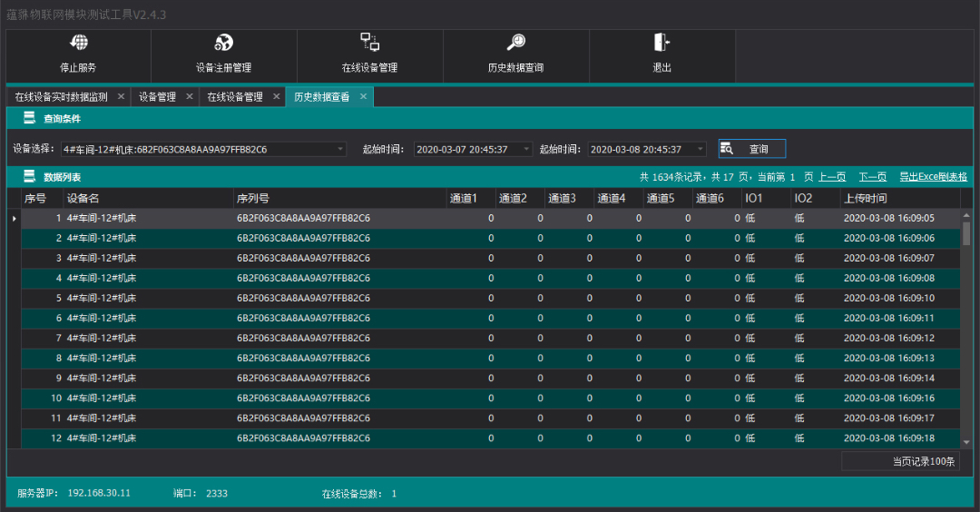Open online device management icon
980x512 pixels.
point(369,42)
